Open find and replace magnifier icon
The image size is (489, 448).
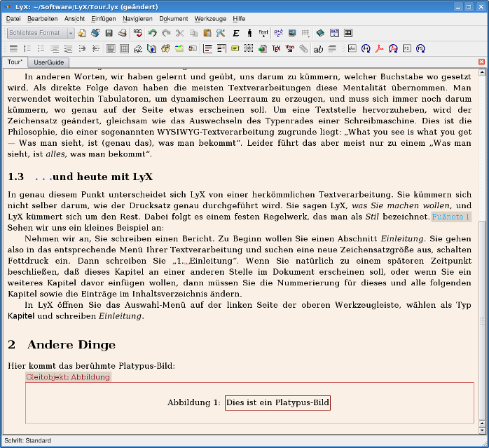(221, 33)
